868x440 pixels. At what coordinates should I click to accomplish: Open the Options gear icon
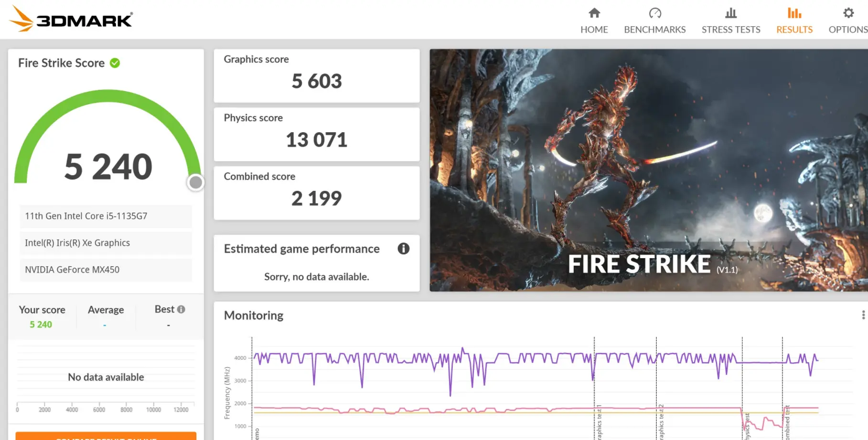coord(848,13)
